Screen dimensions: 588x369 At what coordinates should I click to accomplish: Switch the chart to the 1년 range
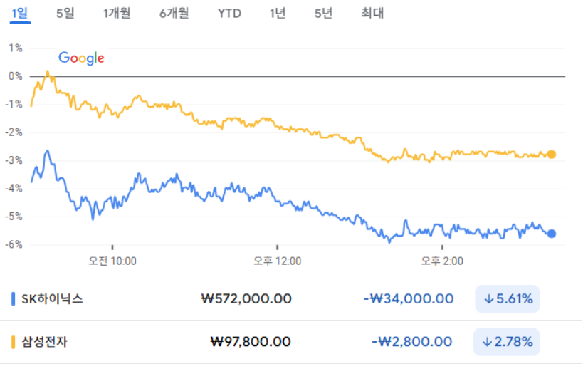pos(278,13)
